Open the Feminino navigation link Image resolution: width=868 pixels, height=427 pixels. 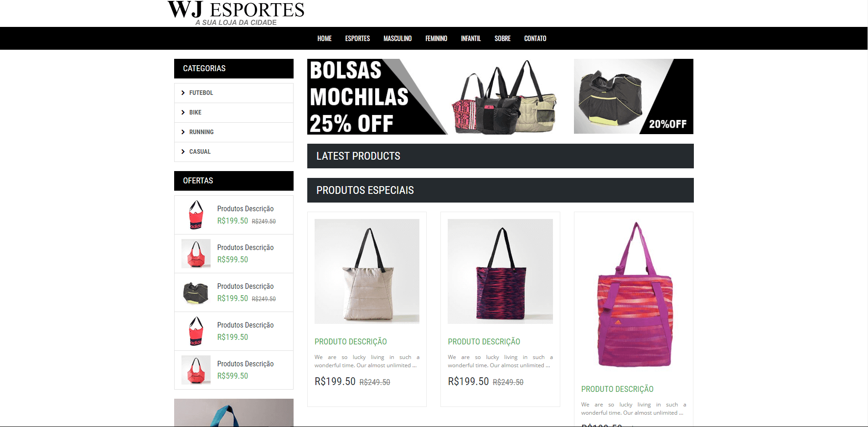click(x=436, y=38)
